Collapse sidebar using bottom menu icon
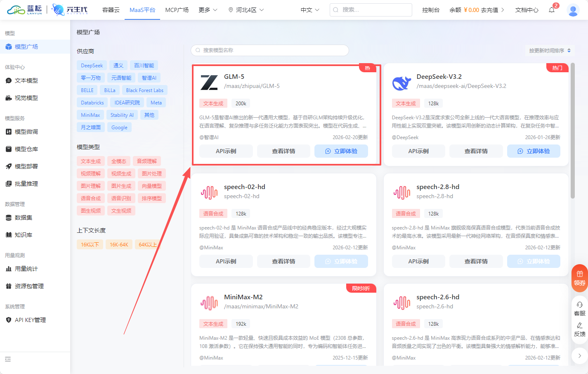Screen dimensions: 588x374 pos(8,359)
